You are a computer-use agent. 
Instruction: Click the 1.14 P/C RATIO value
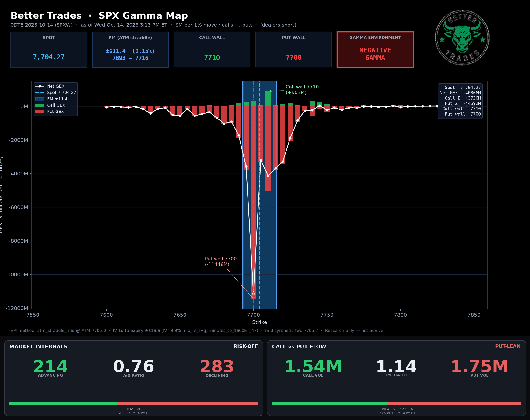coord(396,366)
